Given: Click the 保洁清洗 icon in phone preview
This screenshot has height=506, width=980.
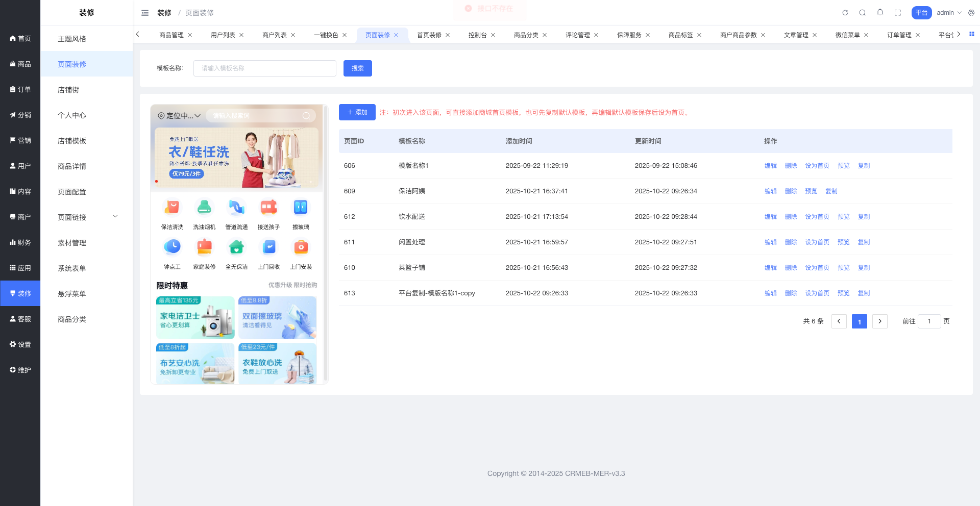Looking at the screenshot, I should coord(172,208).
